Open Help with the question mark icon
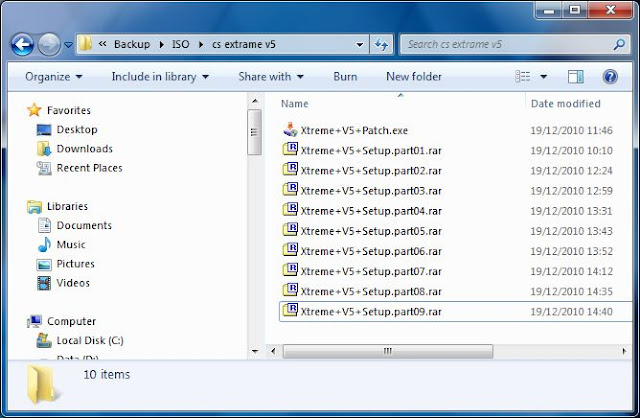This screenshot has width=640, height=418. pos(610,77)
